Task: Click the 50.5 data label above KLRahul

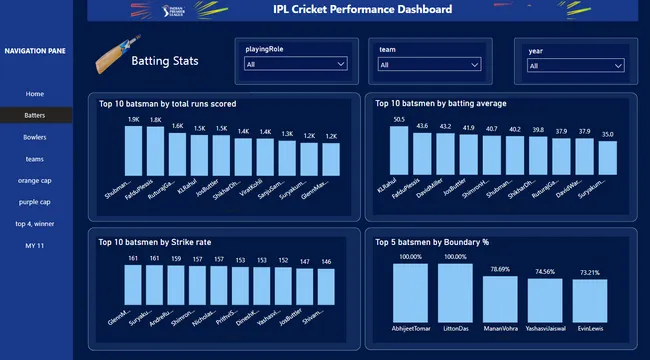Action: (x=399, y=119)
